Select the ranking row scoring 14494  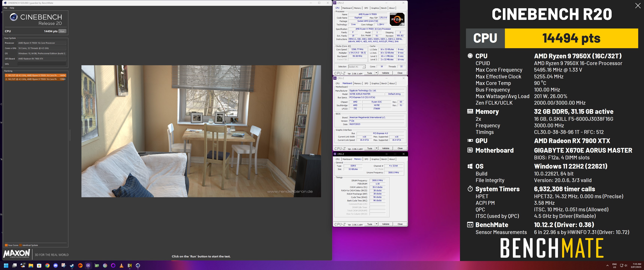(x=35, y=75)
